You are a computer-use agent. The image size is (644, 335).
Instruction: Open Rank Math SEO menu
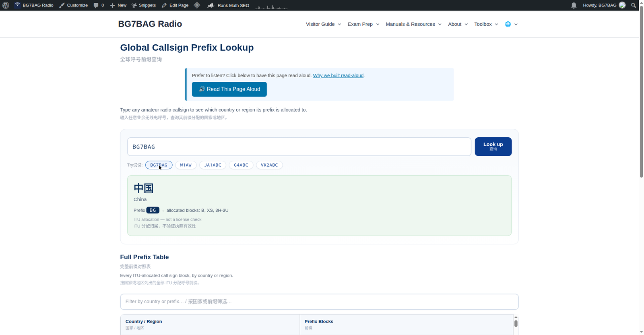click(x=228, y=5)
